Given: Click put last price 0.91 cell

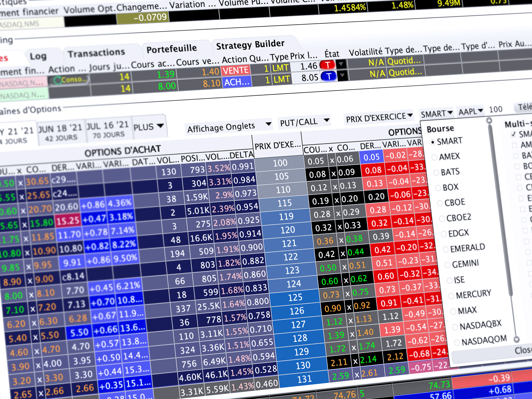Looking at the screenshot, I should click(x=389, y=303).
